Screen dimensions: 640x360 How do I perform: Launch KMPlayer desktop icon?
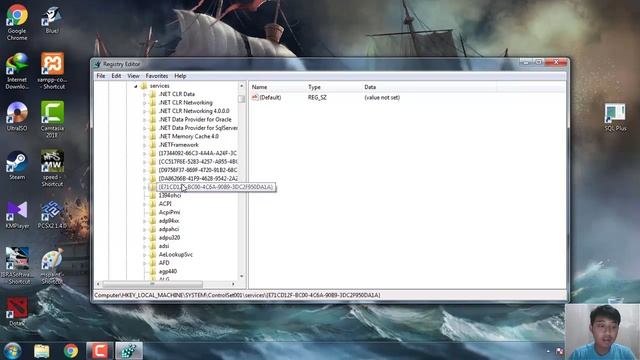point(17,214)
